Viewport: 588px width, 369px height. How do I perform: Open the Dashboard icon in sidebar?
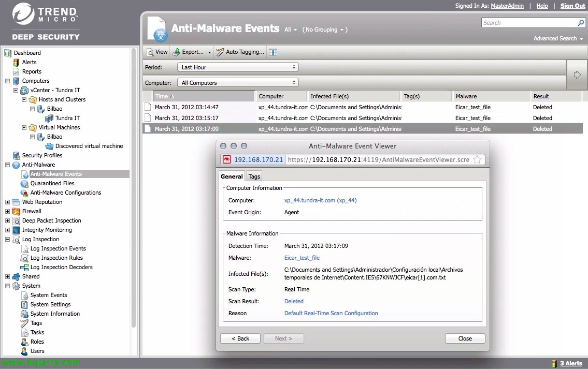pos(8,53)
